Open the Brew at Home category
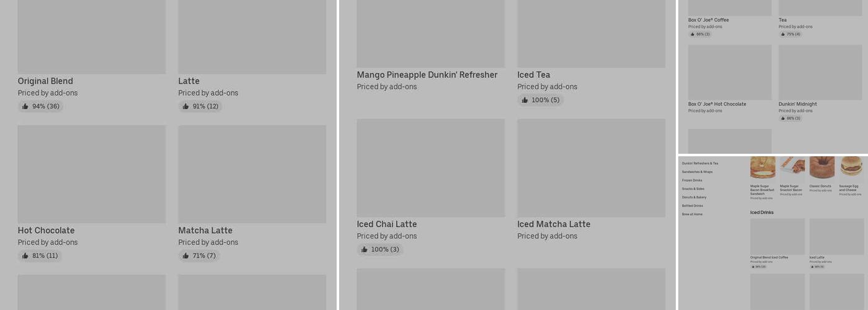Image resolution: width=868 pixels, height=310 pixels. point(692,215)
